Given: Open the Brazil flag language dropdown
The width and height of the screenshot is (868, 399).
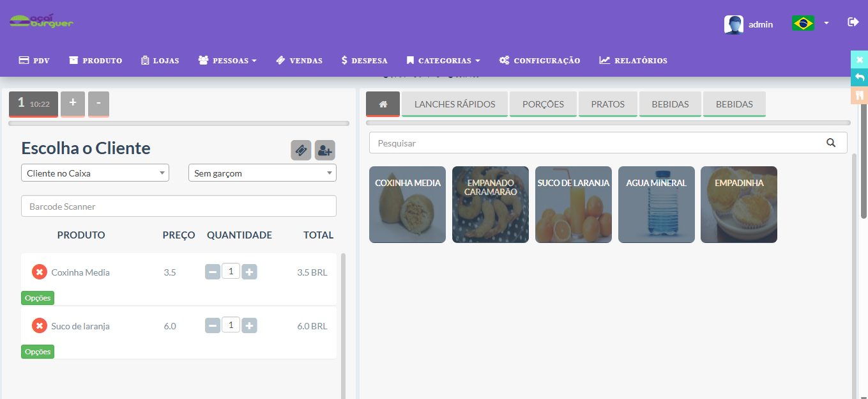Looking at the screenshot, I should tap(810, 24).
